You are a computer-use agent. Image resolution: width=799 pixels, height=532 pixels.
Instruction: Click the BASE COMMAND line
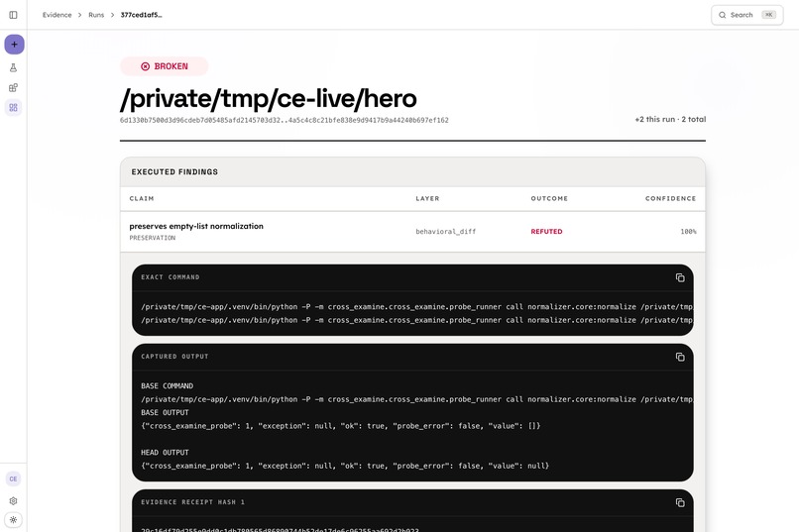click(168, 386)
